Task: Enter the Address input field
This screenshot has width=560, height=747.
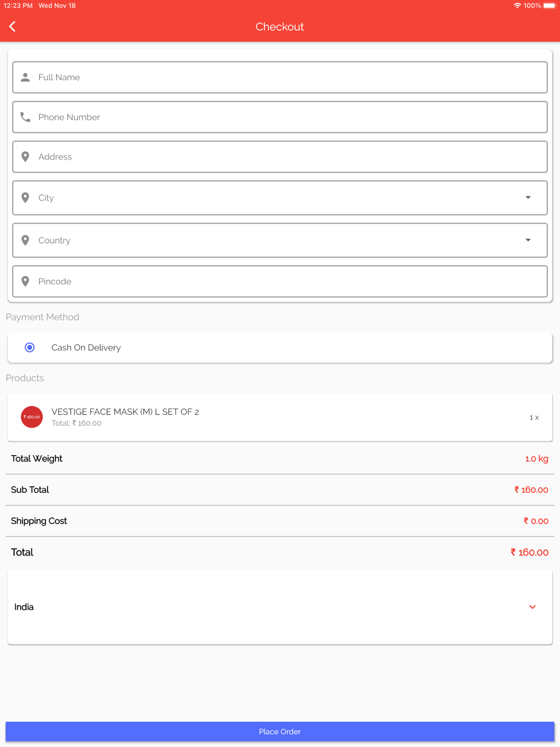Action: [x=280, y=157]
